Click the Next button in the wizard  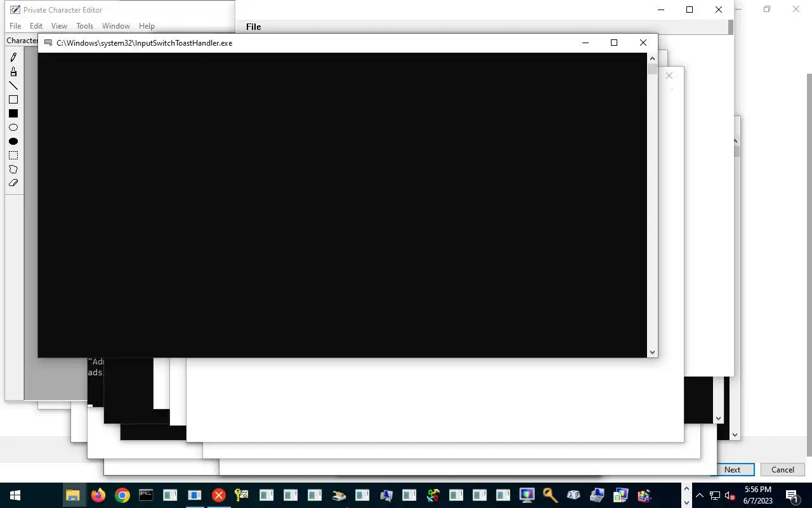tap(732, 470)
